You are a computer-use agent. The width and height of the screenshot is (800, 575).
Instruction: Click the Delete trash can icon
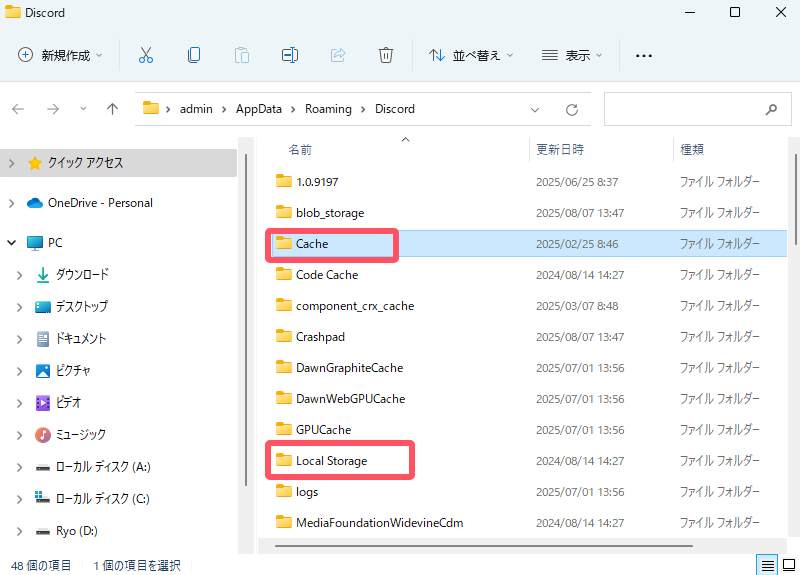(x=386, y=55)
